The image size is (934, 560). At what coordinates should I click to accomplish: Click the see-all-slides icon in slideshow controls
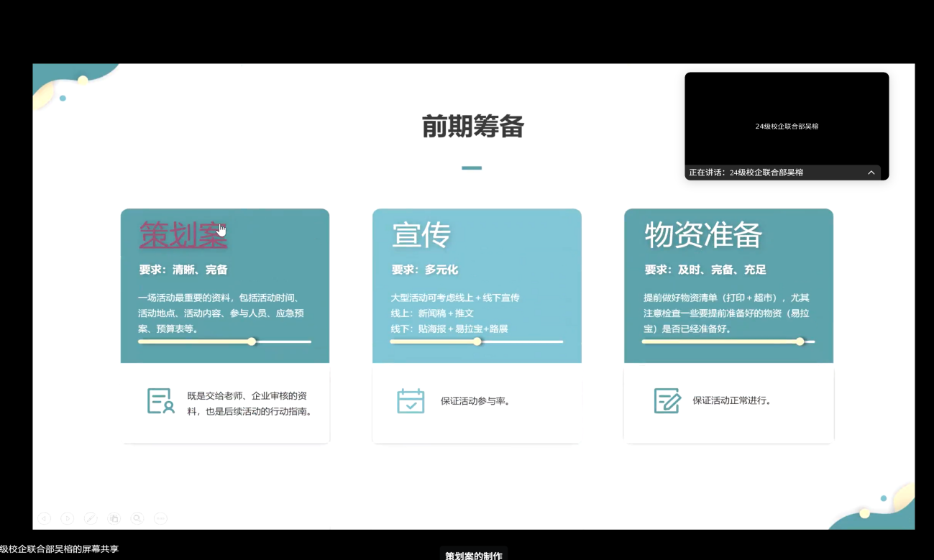pos(114,518)
